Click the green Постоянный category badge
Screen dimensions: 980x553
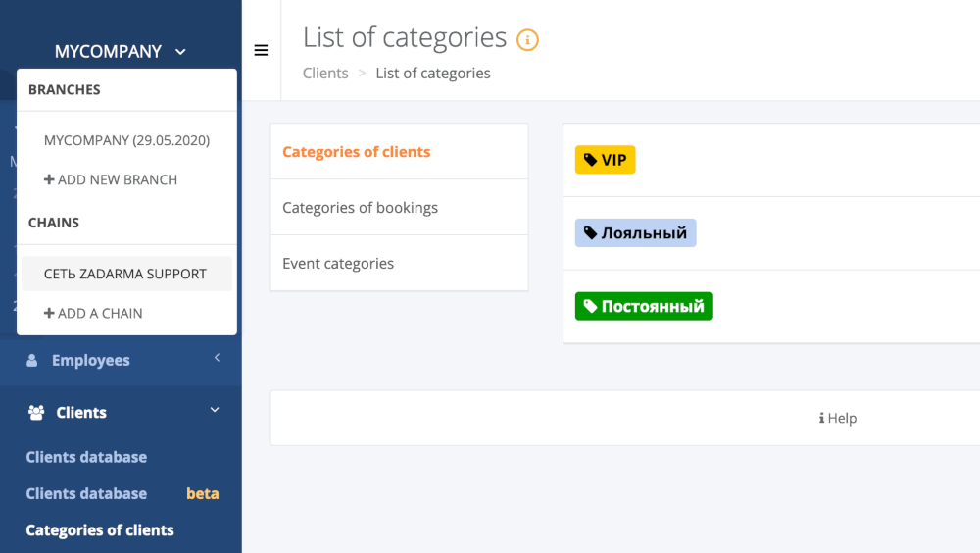(x=644, y=306)
